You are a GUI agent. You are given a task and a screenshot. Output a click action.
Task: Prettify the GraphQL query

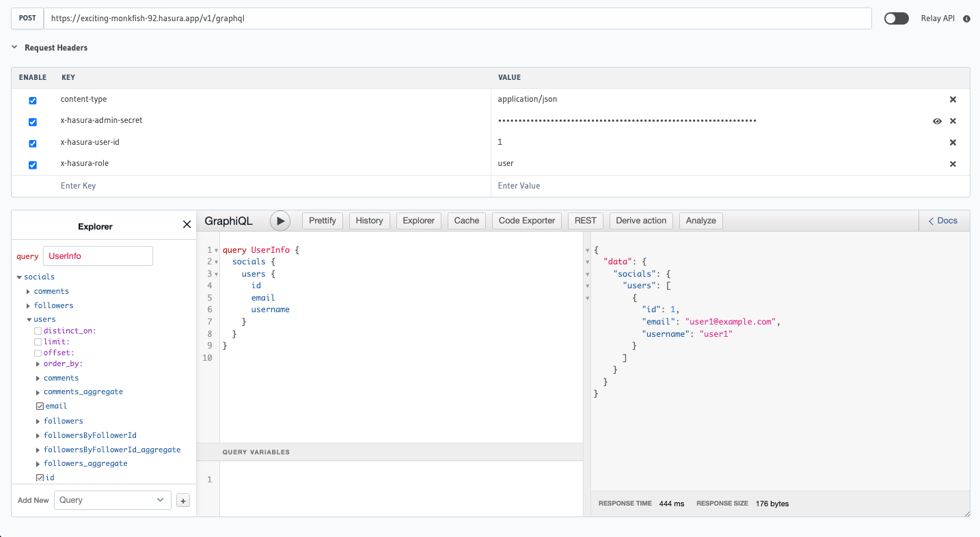click(x=322, y=221)
